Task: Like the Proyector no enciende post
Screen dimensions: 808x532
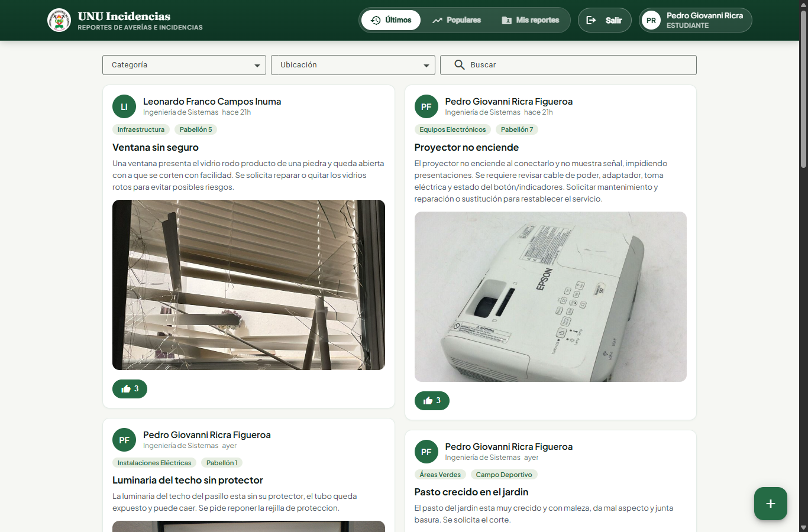Action: pos(432,401)
